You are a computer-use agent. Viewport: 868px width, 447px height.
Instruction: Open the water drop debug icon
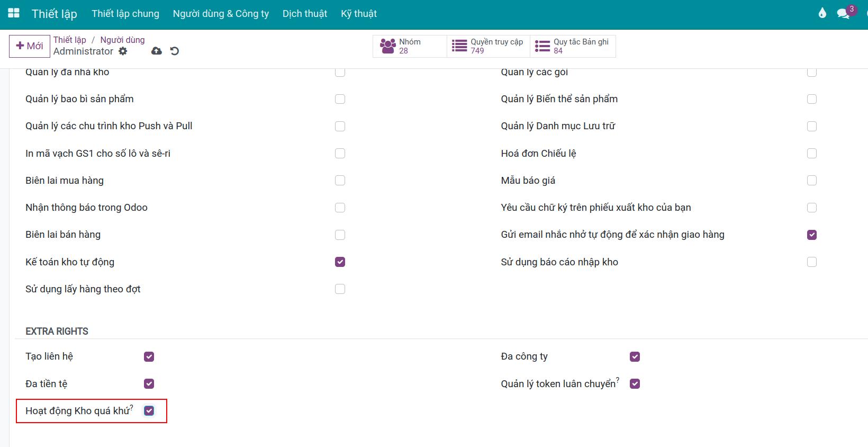coord(822,13)
